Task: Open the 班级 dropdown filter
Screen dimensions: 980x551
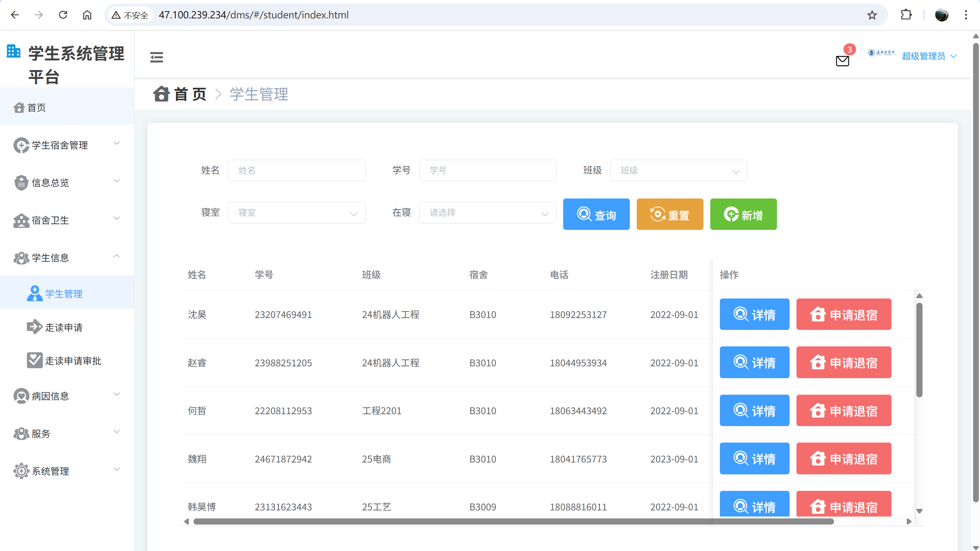Action: click(678, 171)
